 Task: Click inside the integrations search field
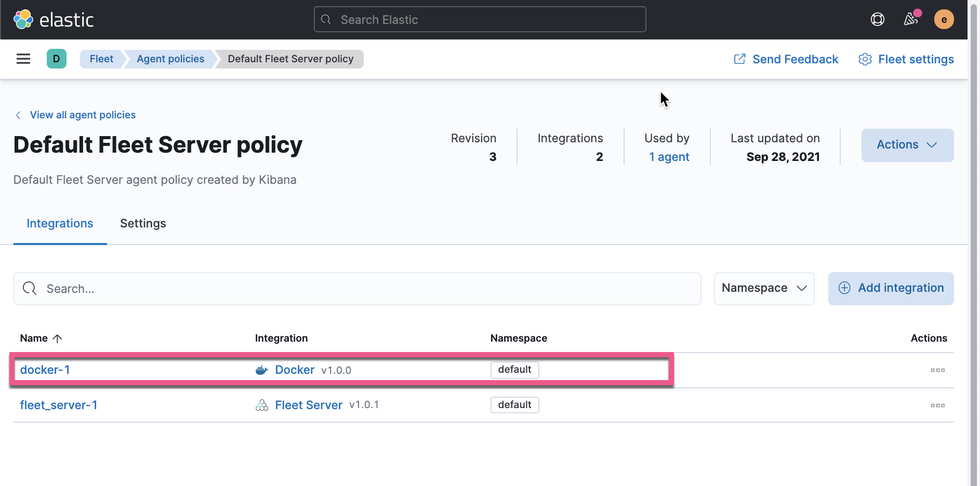click(x=208, y=288)
